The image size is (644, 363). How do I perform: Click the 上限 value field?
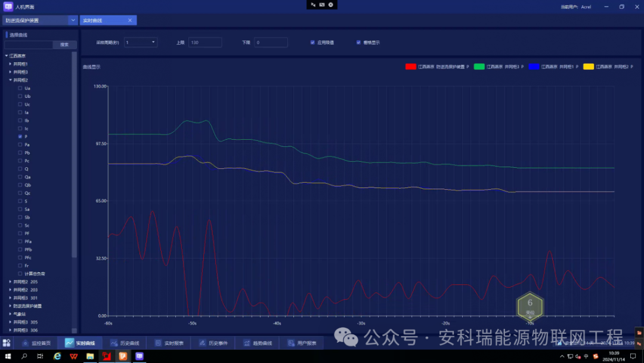point(205,42)
